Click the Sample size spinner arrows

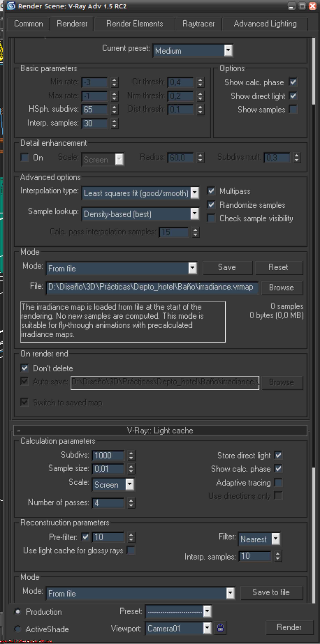point(131,469)
